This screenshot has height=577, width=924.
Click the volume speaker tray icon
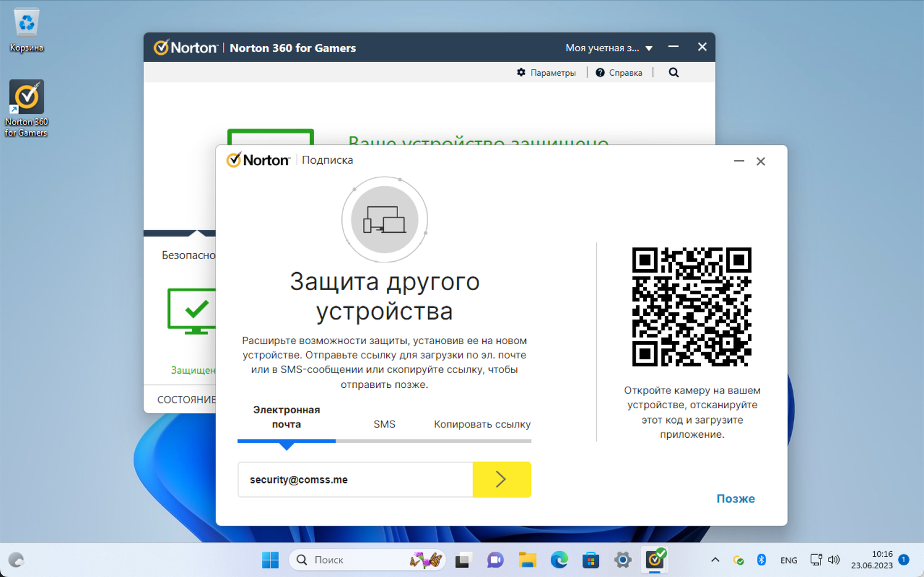click(833, 560)
